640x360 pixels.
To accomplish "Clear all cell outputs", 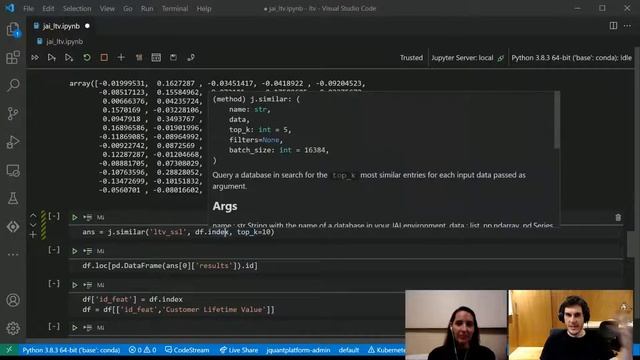I will click(139, 58).
